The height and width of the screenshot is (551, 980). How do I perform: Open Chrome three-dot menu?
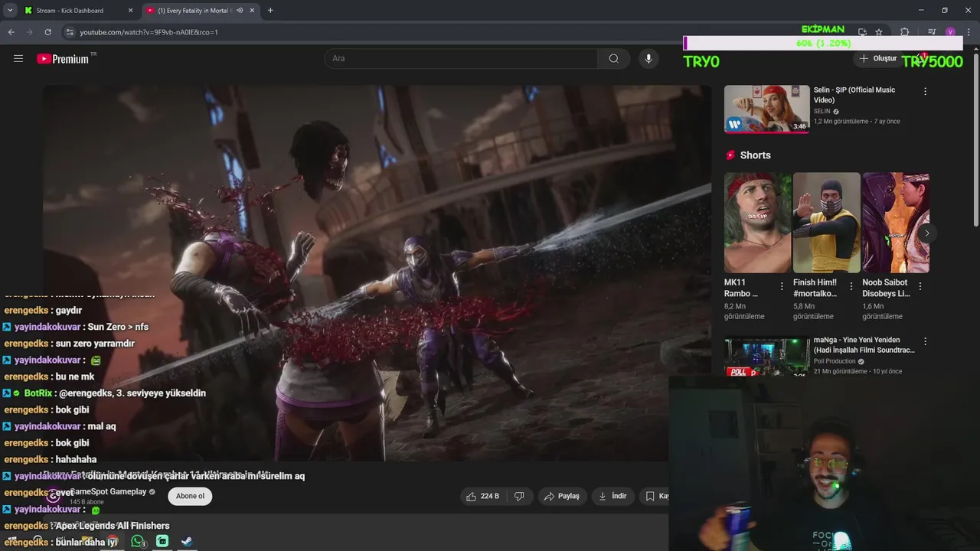pos(969,32)
